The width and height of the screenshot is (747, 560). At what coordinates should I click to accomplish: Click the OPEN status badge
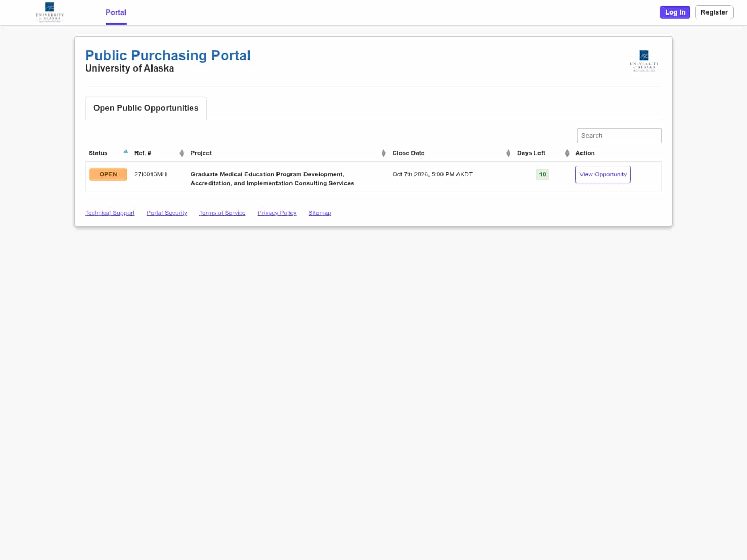[108, 174]
